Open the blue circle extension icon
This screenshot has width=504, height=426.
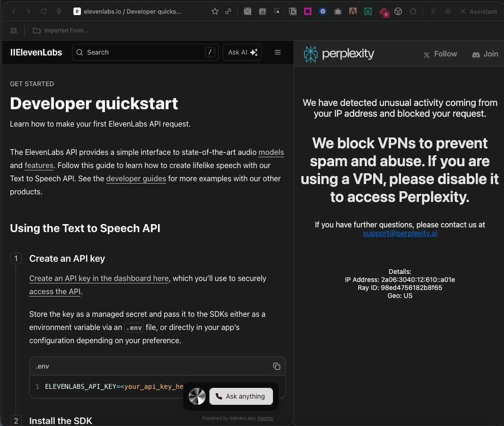[x=323, y=12]
